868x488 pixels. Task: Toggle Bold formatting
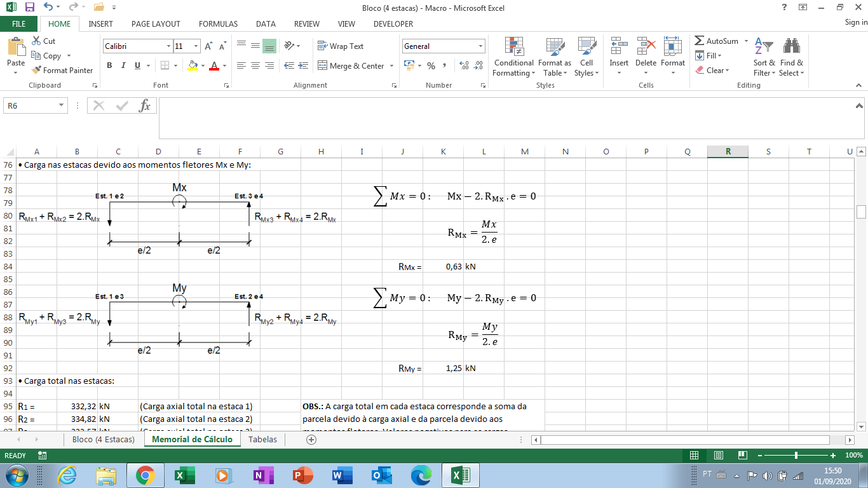point(109,65)
